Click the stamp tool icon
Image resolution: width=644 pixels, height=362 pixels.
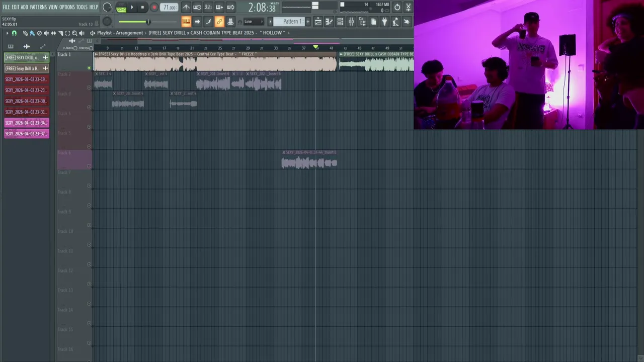pos(230,22)
